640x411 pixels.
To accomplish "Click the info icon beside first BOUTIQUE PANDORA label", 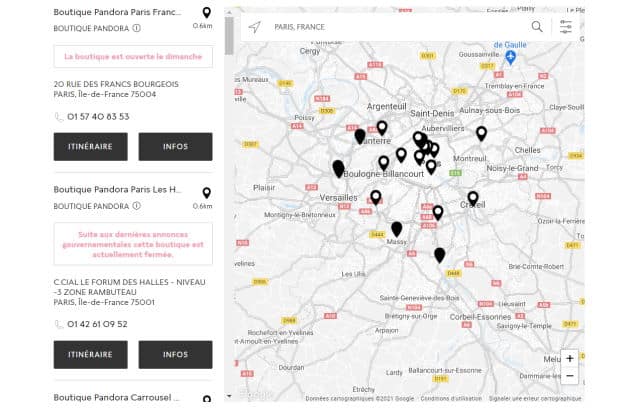I will click(x=137, y=28).
